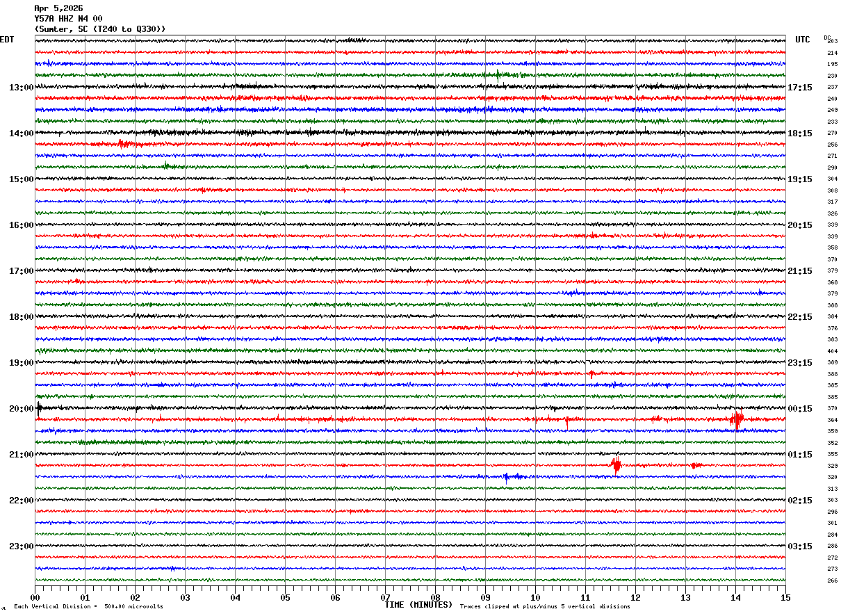841x616 pixels.
Task: Click minute tick label "09" on time axis
Action: pyautogui.click(x=486, y=598)
